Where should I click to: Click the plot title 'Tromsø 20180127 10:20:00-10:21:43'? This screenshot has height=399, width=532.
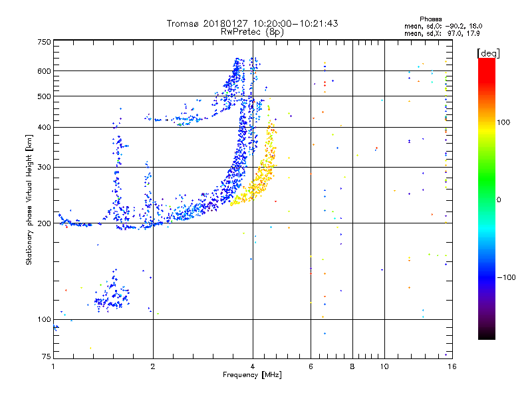[252, 23]
